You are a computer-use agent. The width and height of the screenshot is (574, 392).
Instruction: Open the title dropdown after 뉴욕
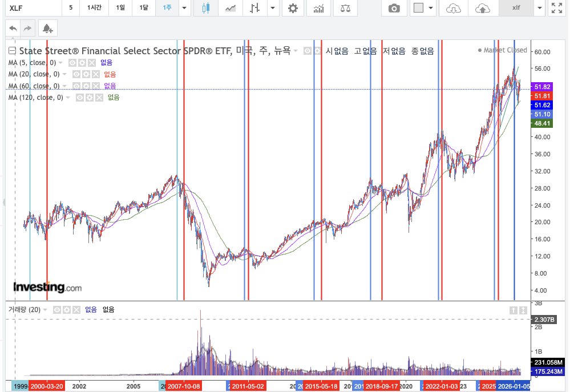[x=296, y=51]
